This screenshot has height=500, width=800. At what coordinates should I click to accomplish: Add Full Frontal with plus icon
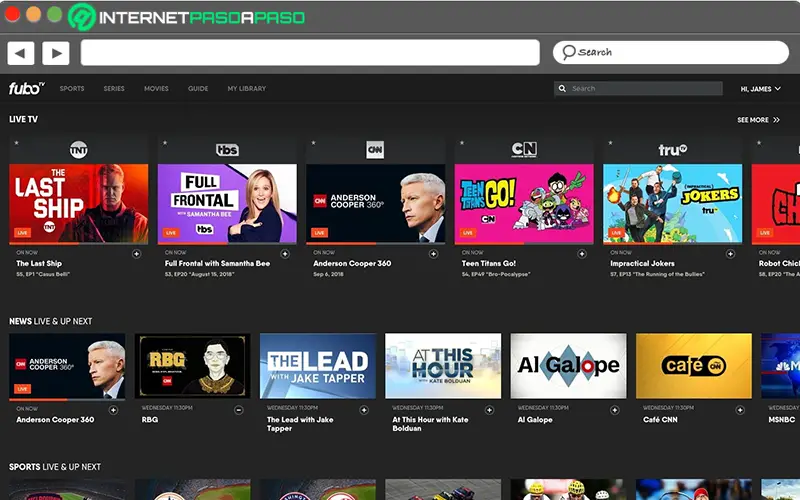[x=285, y=254]
